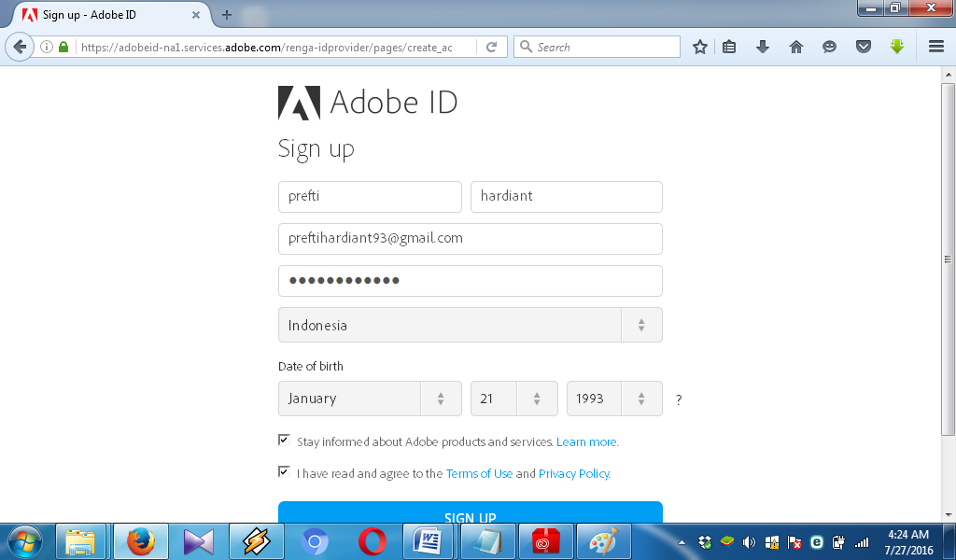Open Adobe Creative Cloud red taskbar icon
Image resolution: width=956 pixels, height=560 pixels.
click(545, 541)
